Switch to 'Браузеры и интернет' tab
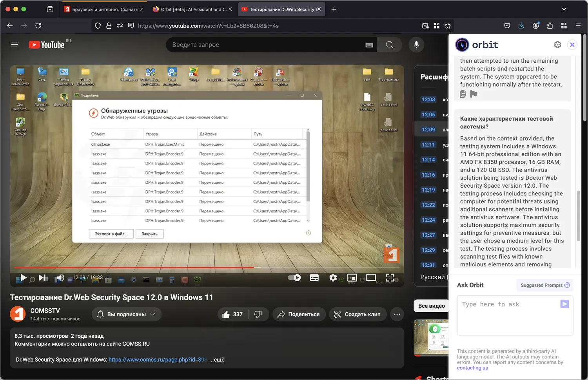Screen dimensions: 588x380 pyautogui.click(x=100, y=9)
